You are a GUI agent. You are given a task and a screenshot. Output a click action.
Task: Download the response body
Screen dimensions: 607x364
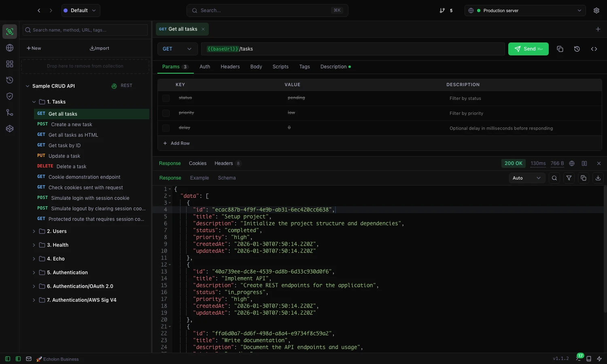(598, 178)
